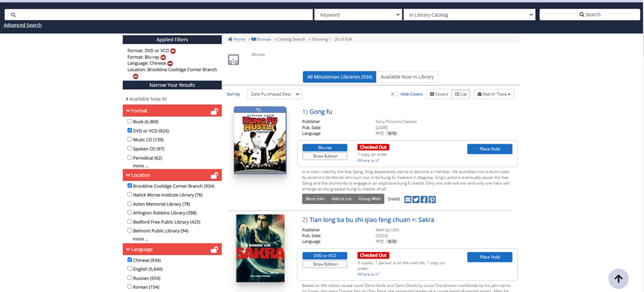Collapse the Location facet header
The height and width of the screenshot is (292, 644).
click(172, 175)
